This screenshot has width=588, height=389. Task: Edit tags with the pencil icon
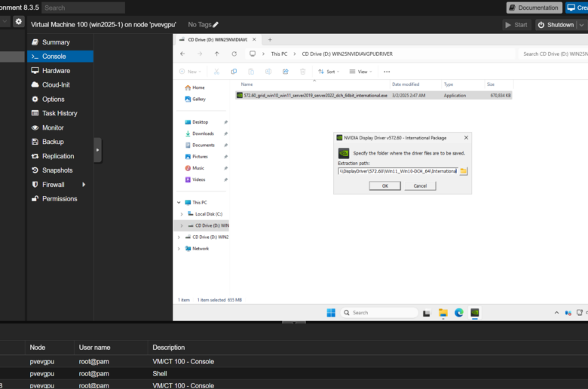coord(216,25)
